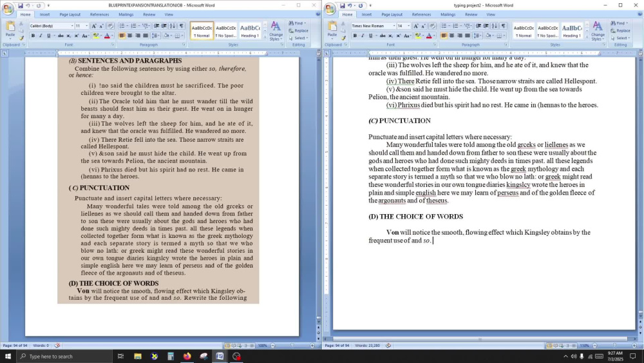Click horizontal scrollbar in typing project2 window
Screen dimensions: 644x363
tap(480, 339)
